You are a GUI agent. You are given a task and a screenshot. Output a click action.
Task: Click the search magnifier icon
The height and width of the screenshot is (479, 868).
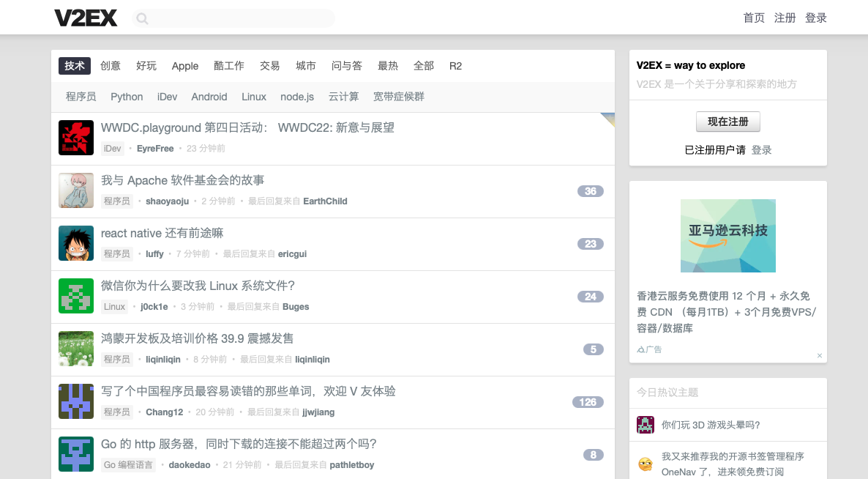[x=142, y=18]
